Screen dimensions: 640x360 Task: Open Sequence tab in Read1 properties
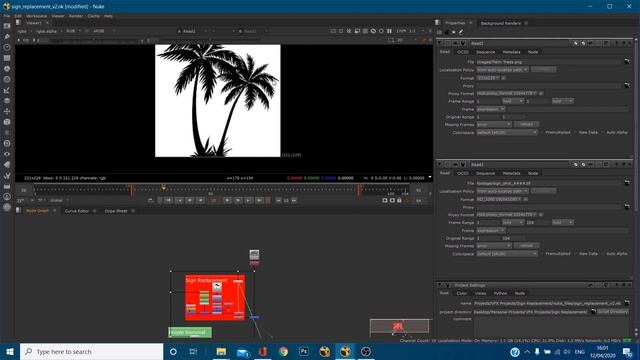coord(485,52)
